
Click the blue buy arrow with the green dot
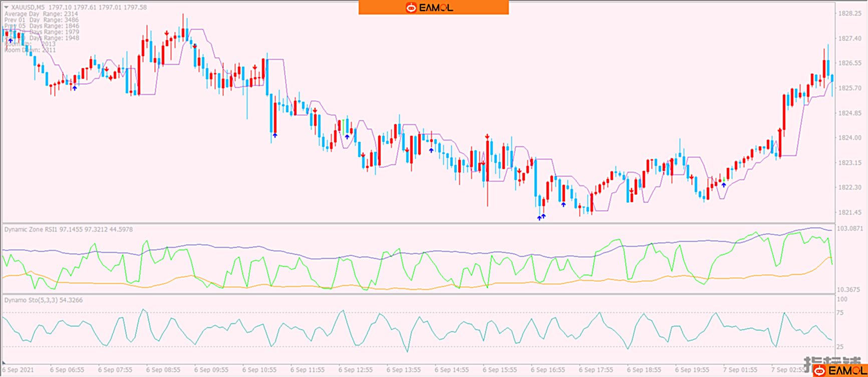(724, 184)
